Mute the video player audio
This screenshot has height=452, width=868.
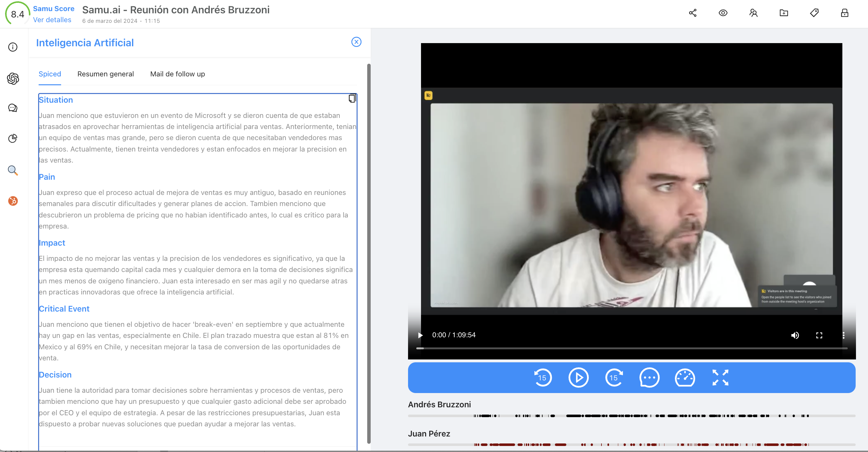pyautogui.click(x=795, y=335)
